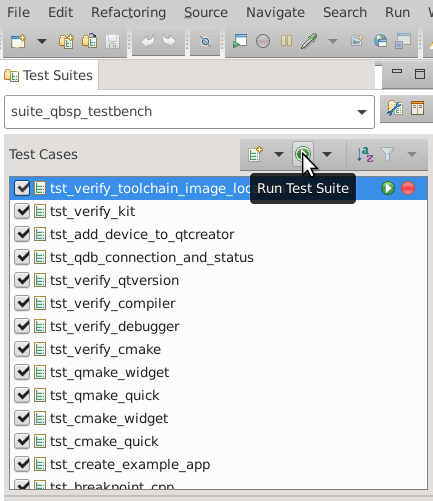Open the Refactoring menu
The image size is (433, 501).
[x=128, y=12]
